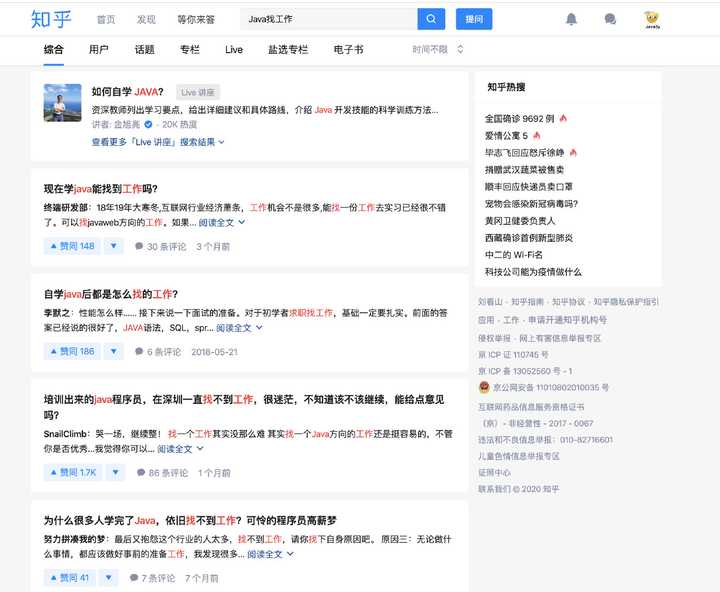This screenshot has width=720, height=592.
Task: Open the question 自学java后都是怎么找的工作?
Action: [111, 294]
